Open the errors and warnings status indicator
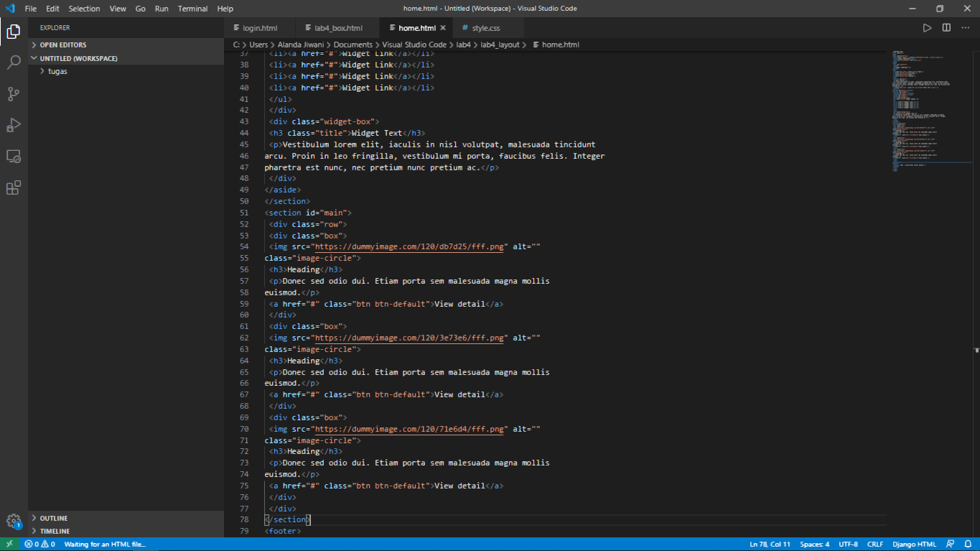 39,544
